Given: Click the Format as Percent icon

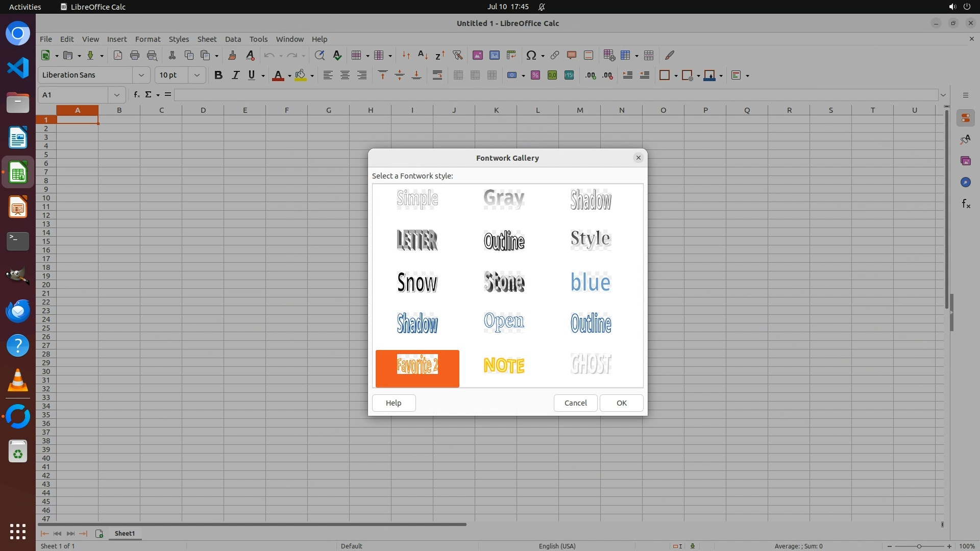Looking at the screenshot, I should coord(535,76).
